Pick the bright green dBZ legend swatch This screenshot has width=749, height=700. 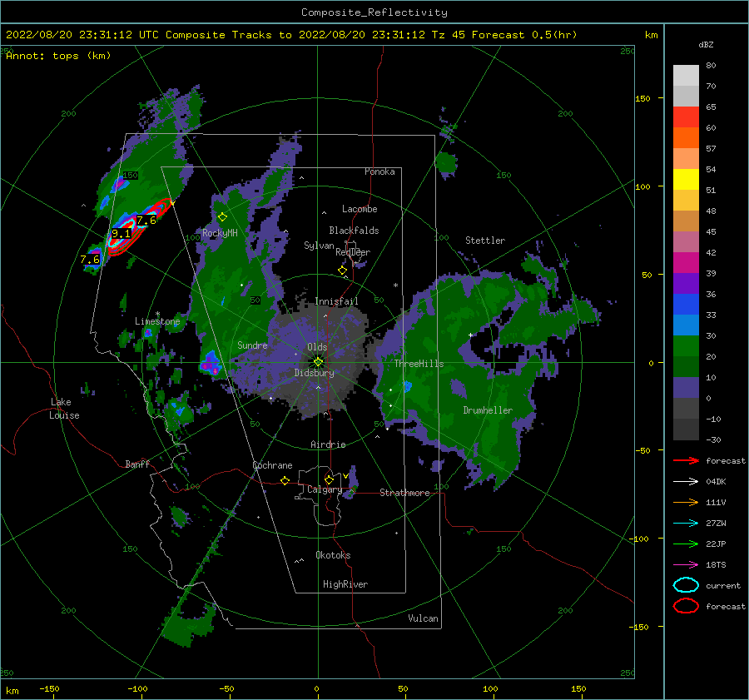click(x=686, y=345)
